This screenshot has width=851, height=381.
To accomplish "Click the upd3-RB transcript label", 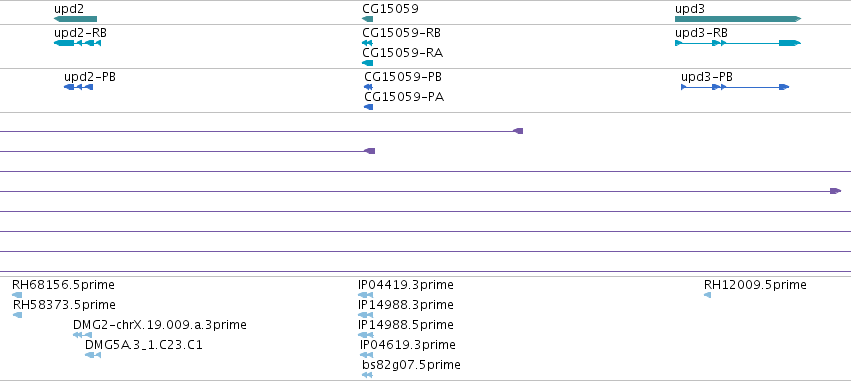I will (701, 33).
